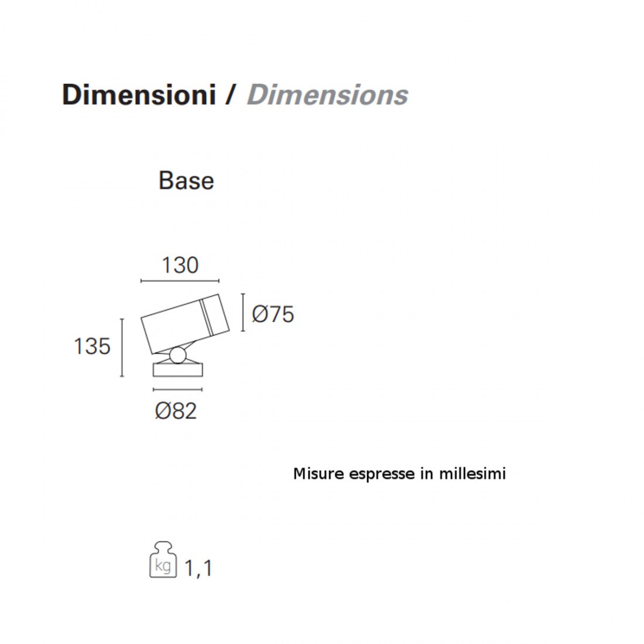Click the kg weight icon

coord(163,560)
